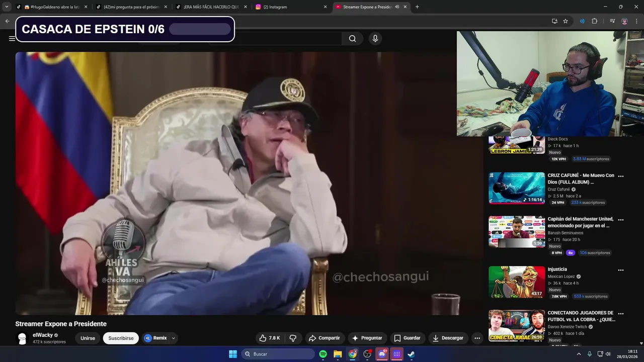This screenshot has height=362, width=644.
Task: Open the Injusticia video thumbnail
Action: pos(517,282)
